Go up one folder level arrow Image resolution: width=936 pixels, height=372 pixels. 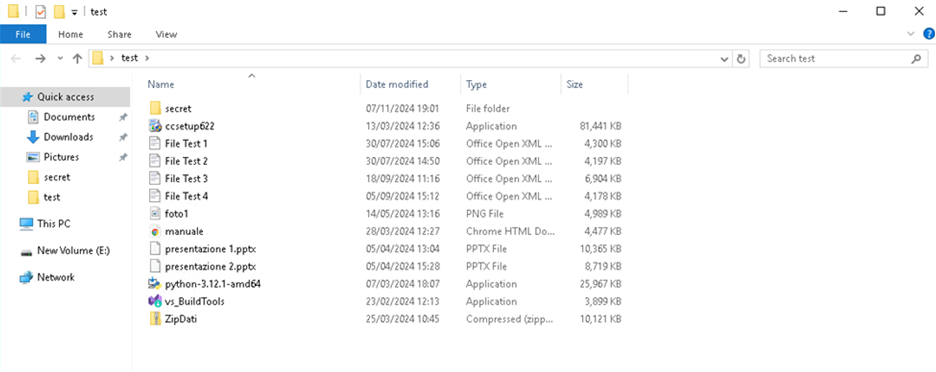click(x=77, y=59)
